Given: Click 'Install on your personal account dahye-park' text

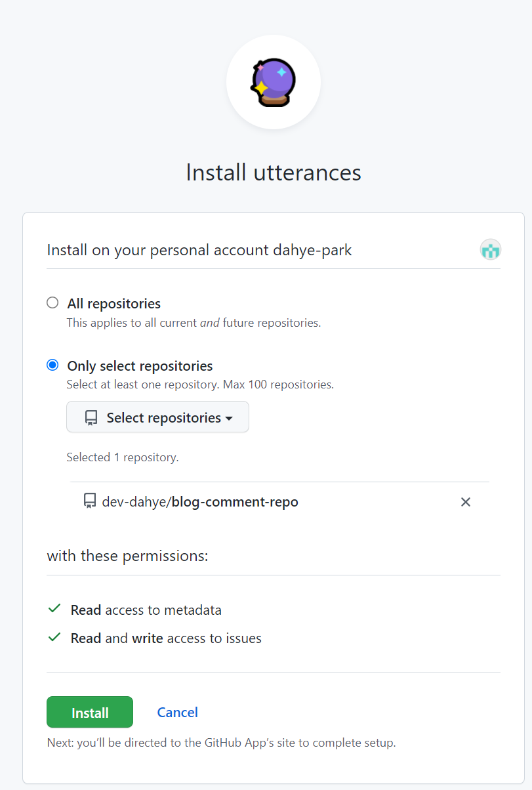Looking at the screenshot, I should point(199,250).
